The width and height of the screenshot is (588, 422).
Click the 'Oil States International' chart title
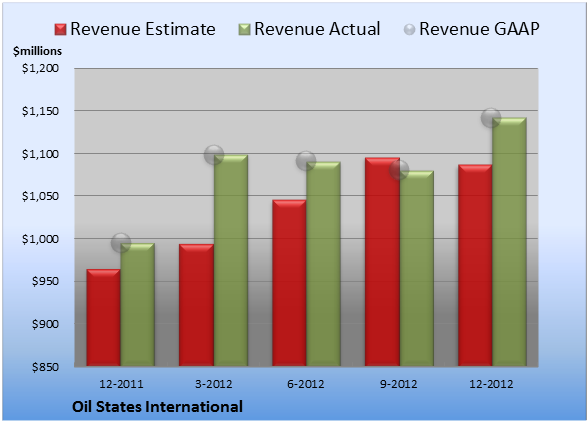click(158, 407)
